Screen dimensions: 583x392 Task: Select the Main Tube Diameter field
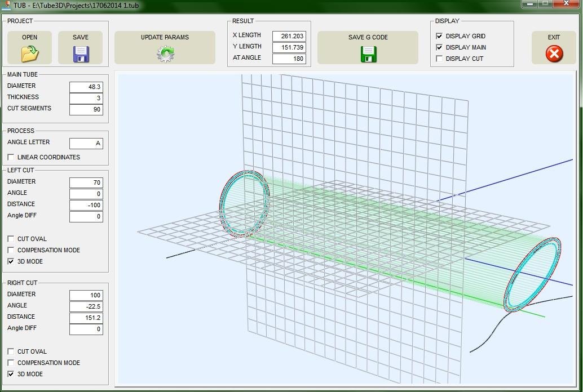[x=86, y=87]
